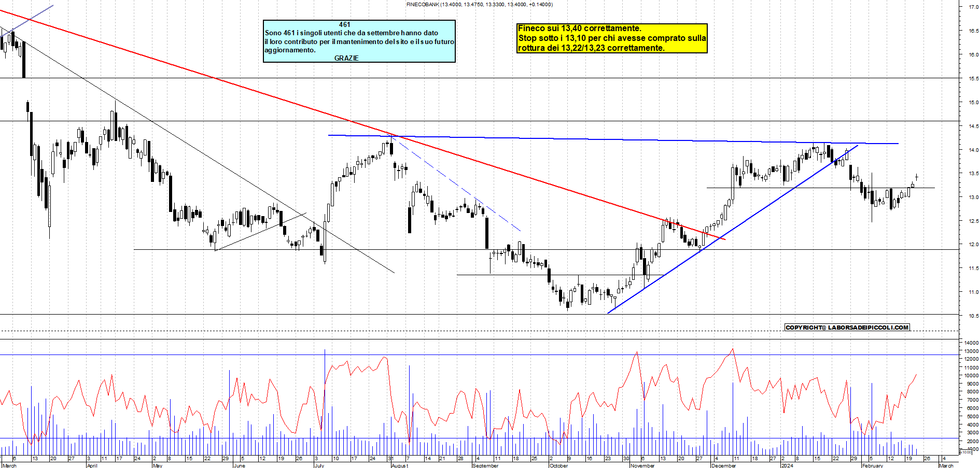This screenshot has width=980, height=468.
Task: Click the 16.5 price axis label
Action: pos(973,31)
